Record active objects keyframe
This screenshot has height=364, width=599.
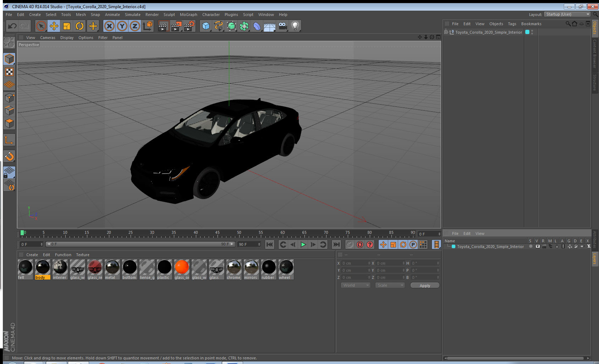point(350,244)
